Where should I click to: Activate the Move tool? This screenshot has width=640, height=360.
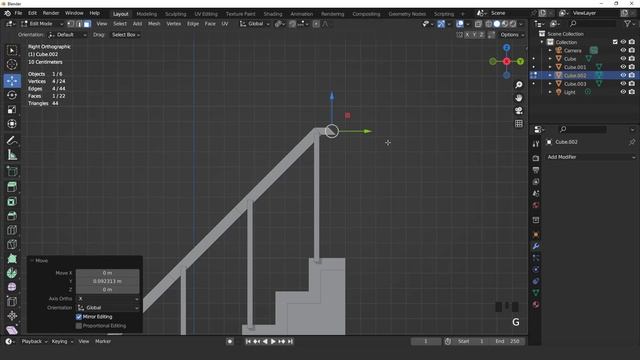pyautogui.click(x=12, y=81)
